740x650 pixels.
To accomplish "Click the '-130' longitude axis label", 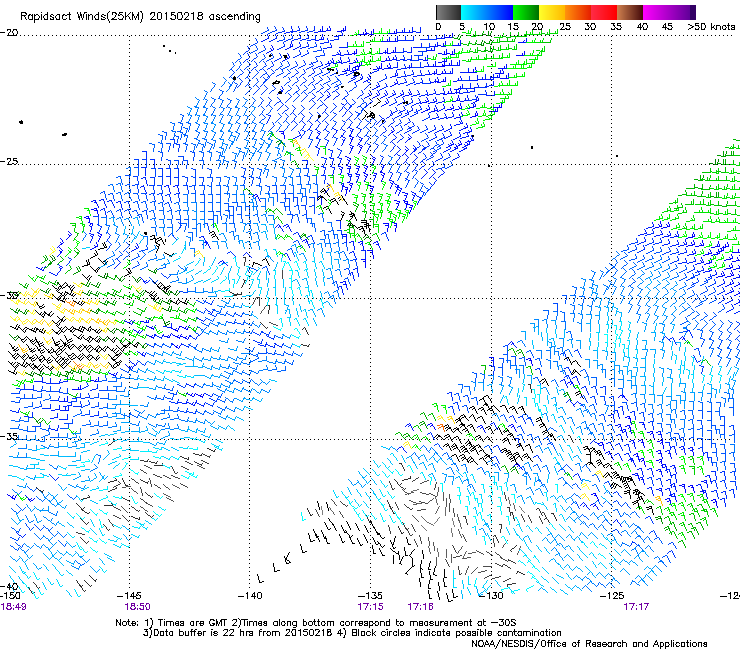I will pos(491,596).
